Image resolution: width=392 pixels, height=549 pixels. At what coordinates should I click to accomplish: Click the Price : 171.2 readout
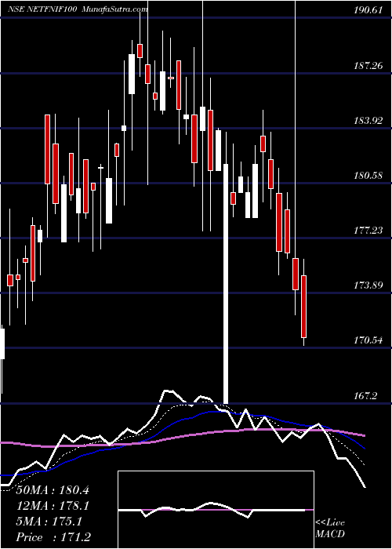pos(55,537)
